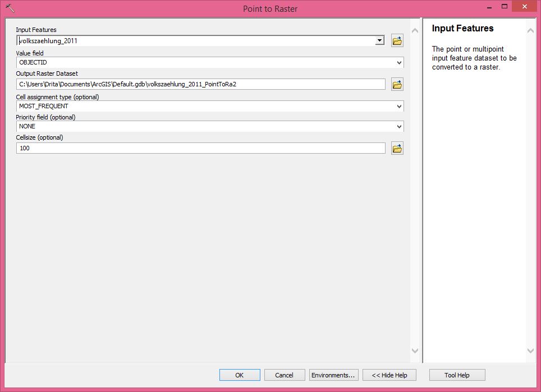Expand the Input Features dropdown arrow
541x392 pixels.
[x=379, y=40]
